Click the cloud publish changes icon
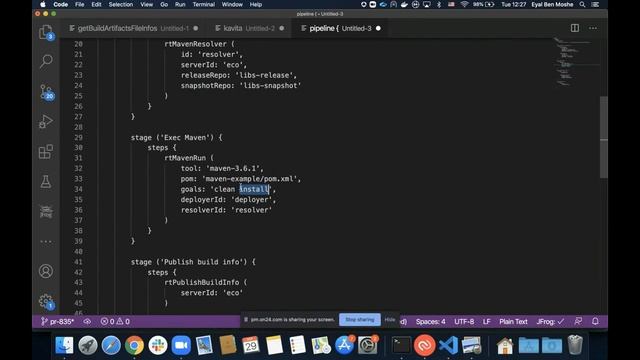 (87, 322)
